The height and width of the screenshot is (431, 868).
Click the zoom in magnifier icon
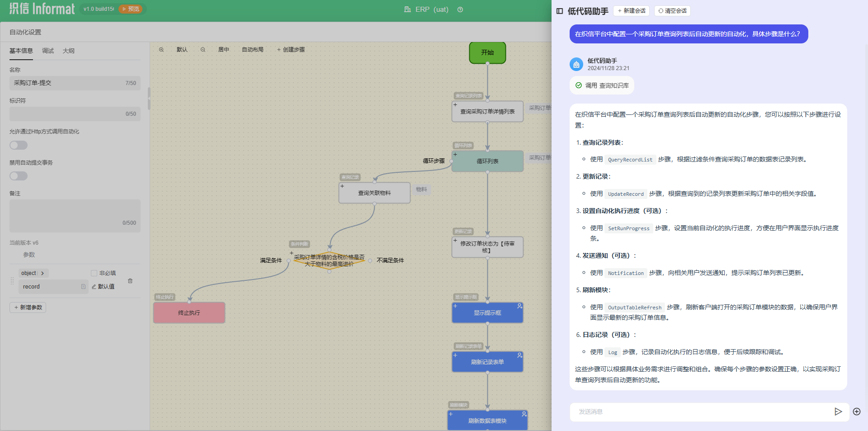161,50
